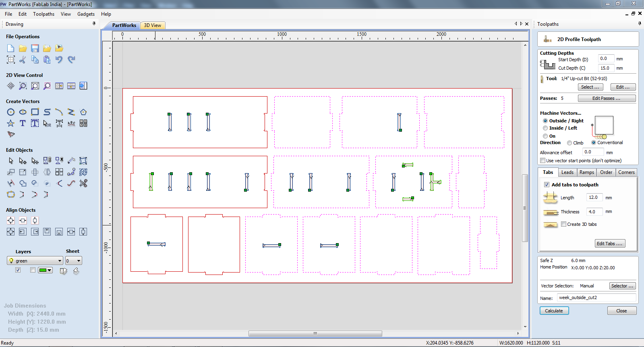The width and height of the screenshot is (644, 347).
Task: Draw circle tool in Create Vectors
Action: (11, 112)
